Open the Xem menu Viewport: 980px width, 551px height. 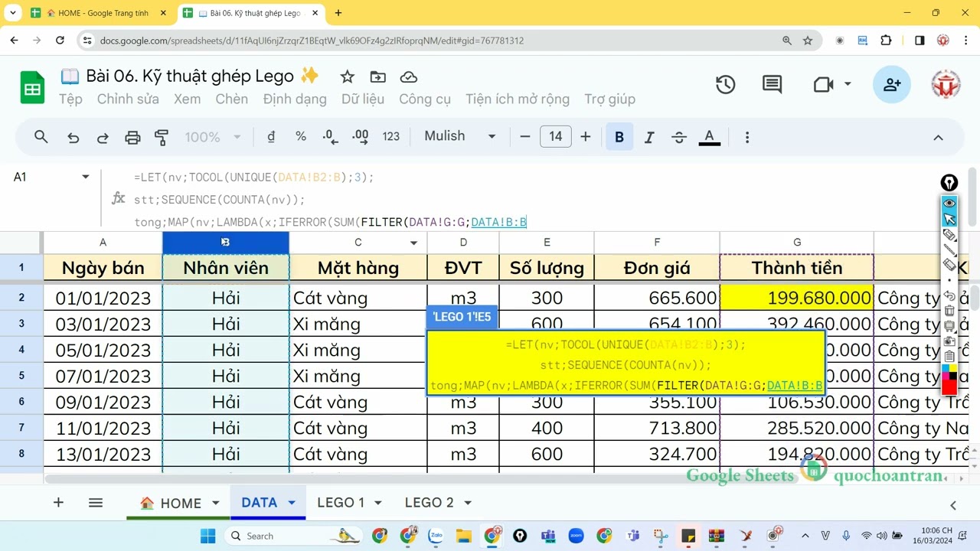[187, 99]
